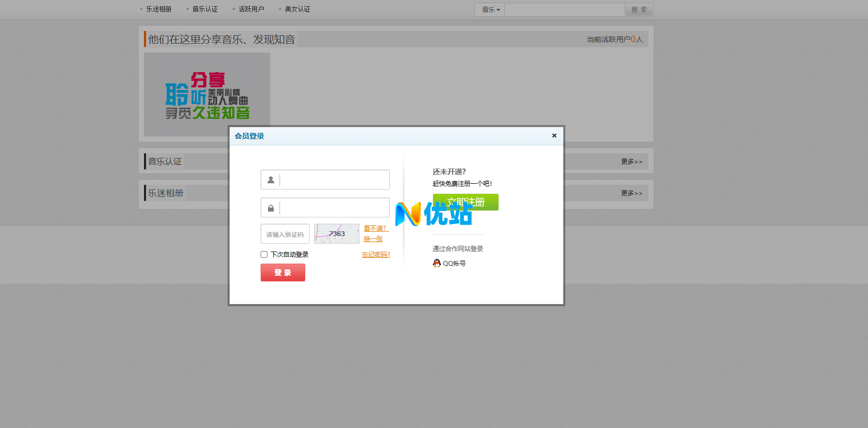Screen dimensions: 868x428
Task: Click the captcha image 7363
Action: tap(336, 234)
